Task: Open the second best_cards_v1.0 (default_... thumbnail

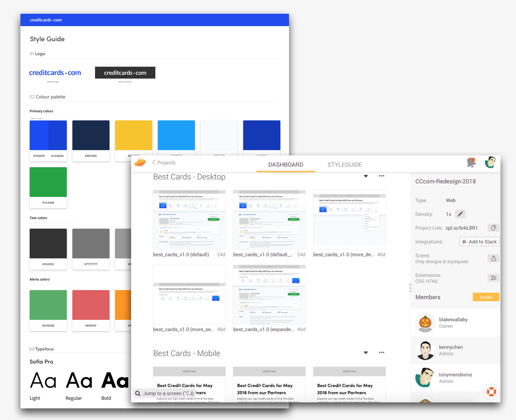Action: tap(269, 220)
